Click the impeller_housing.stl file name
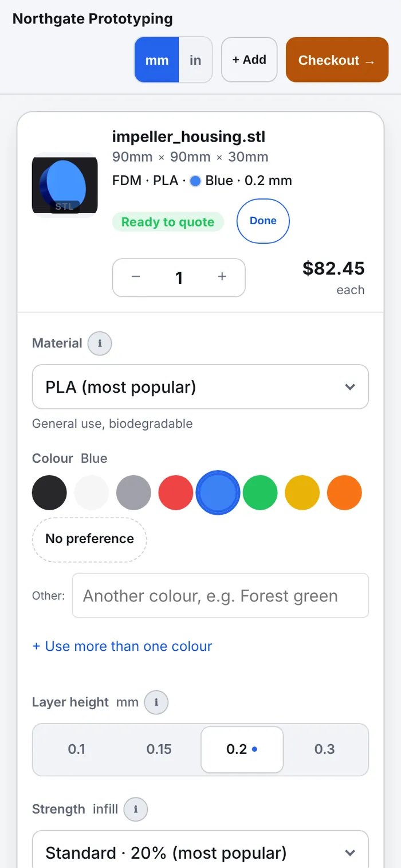Viewport: 401px width, 868px height. pyautogui.click(x=188, y=137)
